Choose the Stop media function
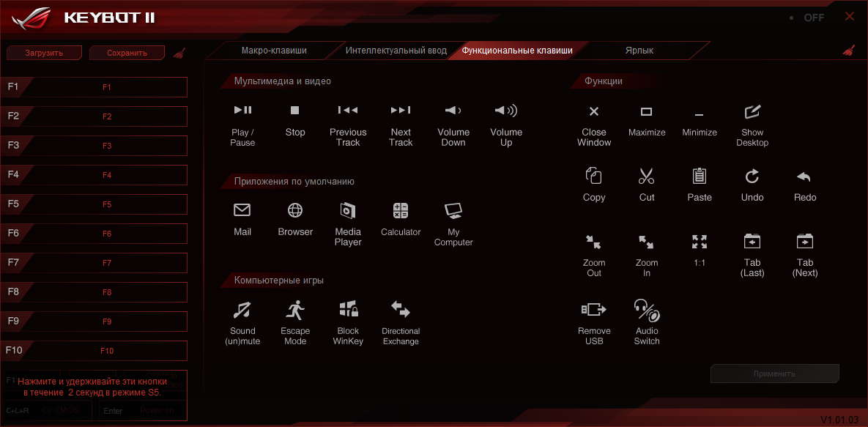Screen dimensions: 868x427 tap(295, 110)
